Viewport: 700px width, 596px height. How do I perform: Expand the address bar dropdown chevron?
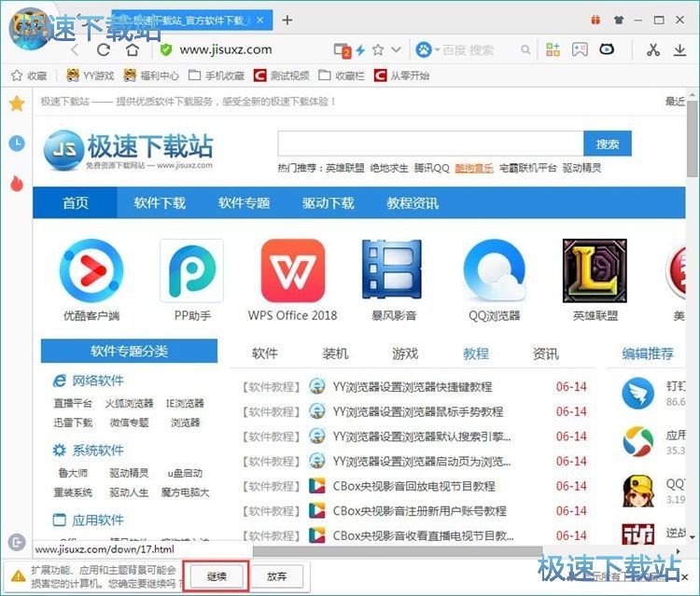tap(396, 49)
